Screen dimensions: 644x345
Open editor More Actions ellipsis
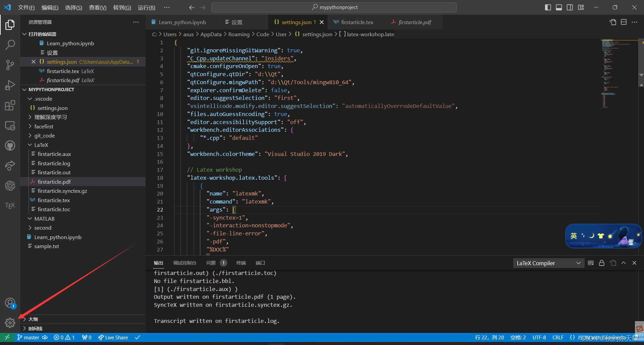coord(634,22)
